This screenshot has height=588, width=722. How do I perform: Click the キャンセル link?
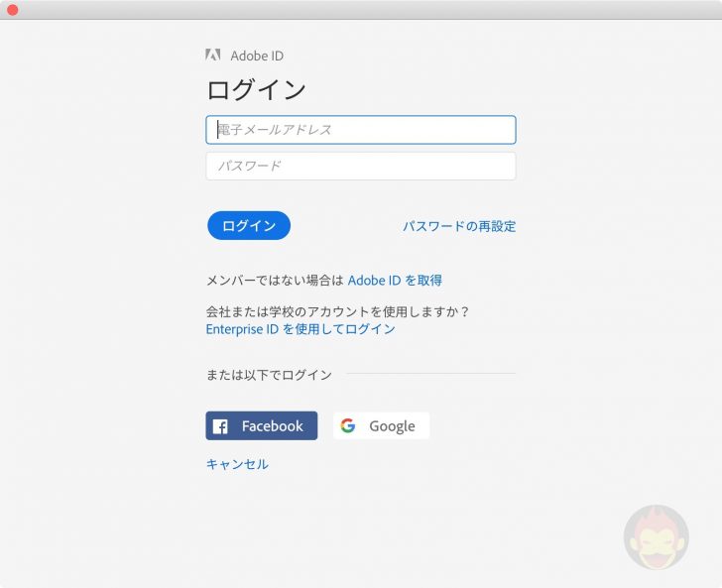click(x=237, y=464)
